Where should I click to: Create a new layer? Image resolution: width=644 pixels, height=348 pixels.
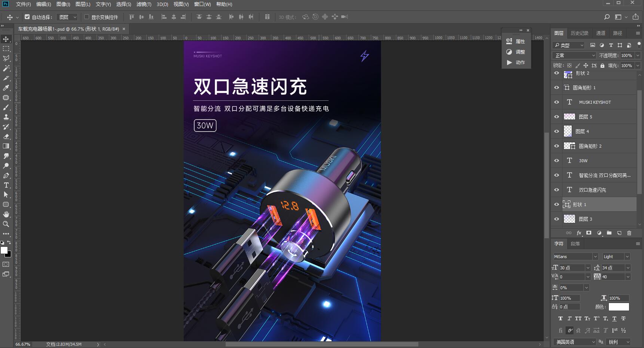pyautogui.click(x=619, y=233)
